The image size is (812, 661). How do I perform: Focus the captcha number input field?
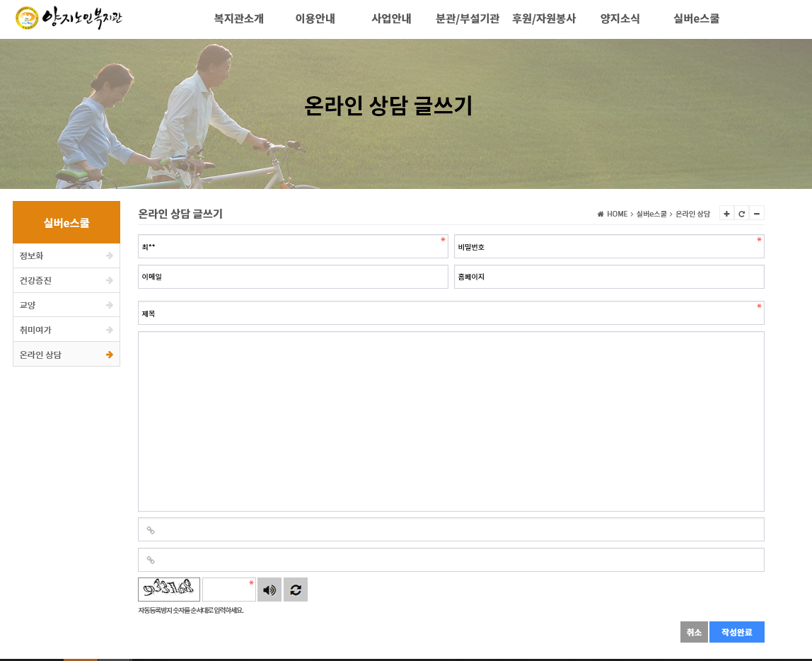[x=229, y=590]
